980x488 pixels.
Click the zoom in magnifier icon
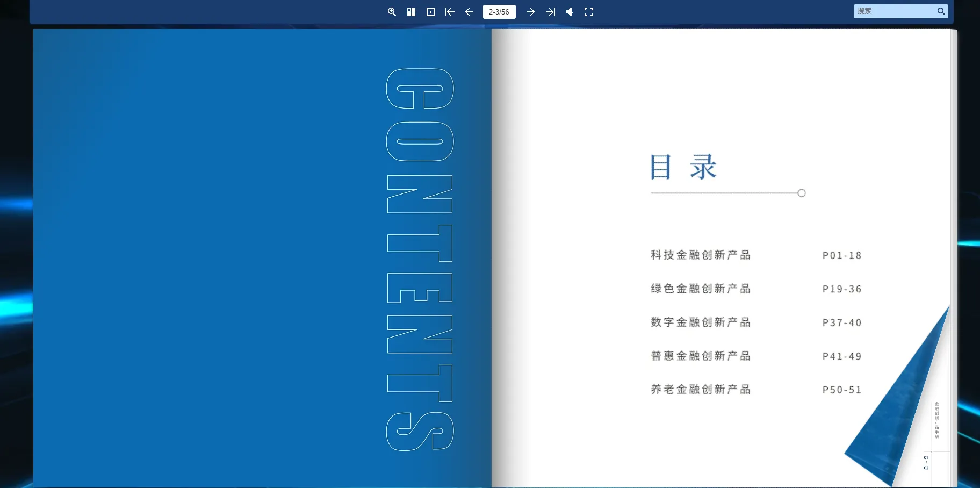(x=392, y=12)
